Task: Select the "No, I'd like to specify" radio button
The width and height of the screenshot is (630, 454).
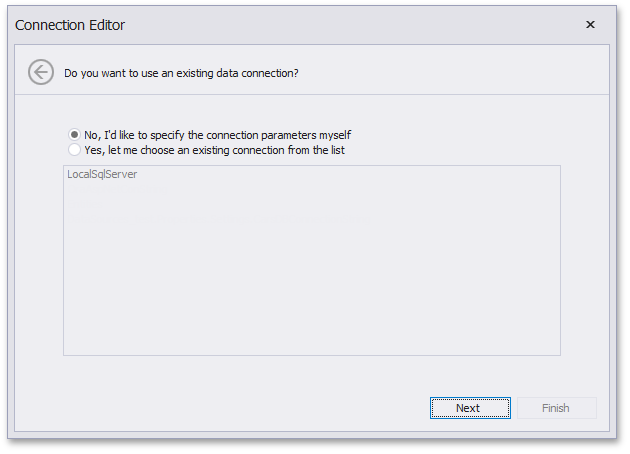Action: pos(75,135)
